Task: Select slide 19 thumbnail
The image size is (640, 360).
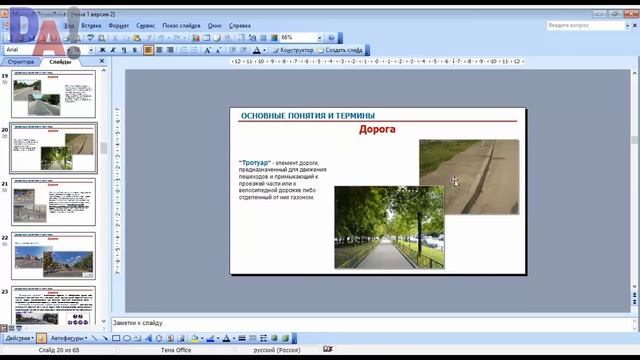Action: [53, 94]
